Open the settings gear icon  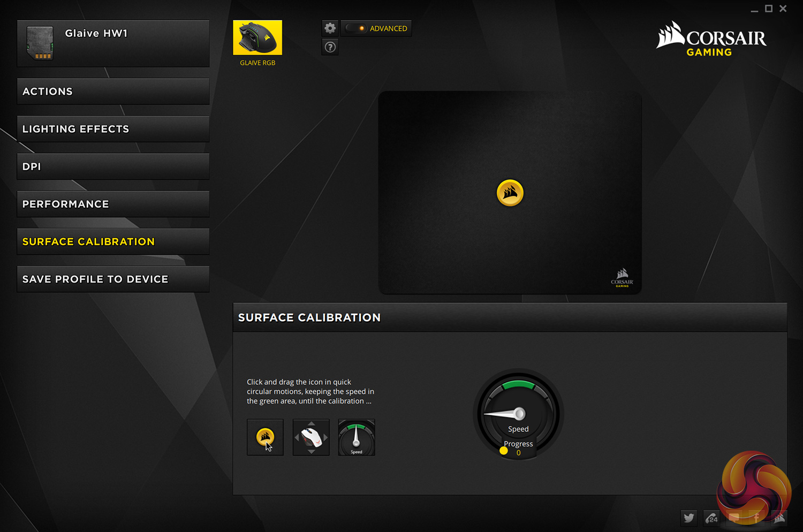point(330,28)
